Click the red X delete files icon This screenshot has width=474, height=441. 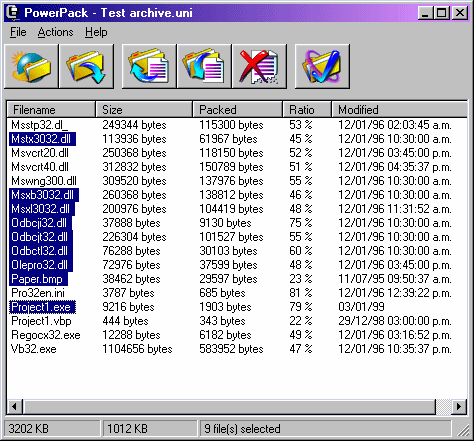pyautogui.click(x=259, y=66)
